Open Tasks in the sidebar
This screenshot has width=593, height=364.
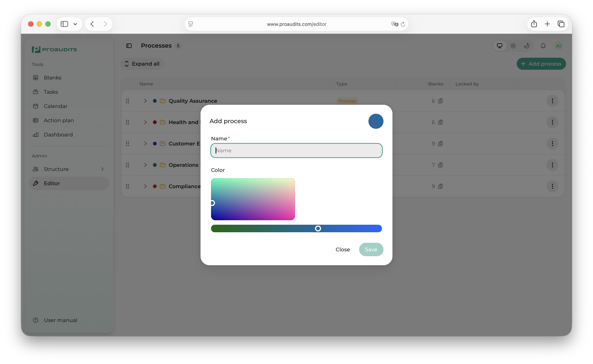[69, 92]
